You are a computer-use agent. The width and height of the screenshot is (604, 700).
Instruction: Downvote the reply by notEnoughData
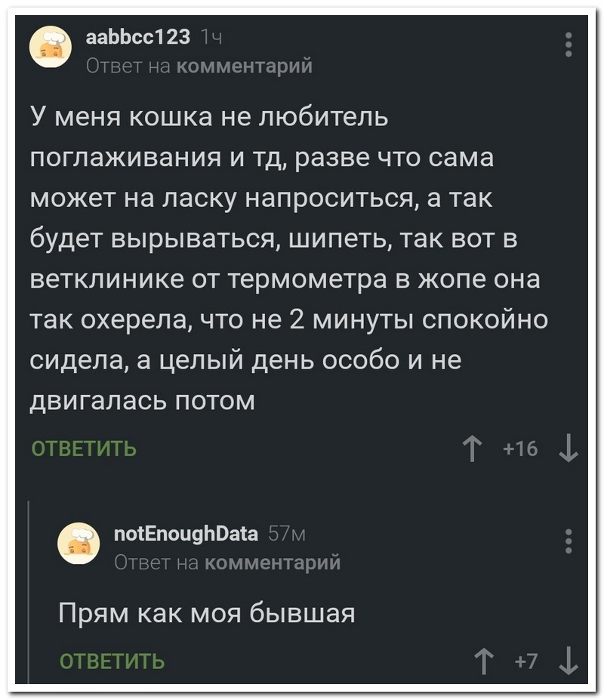568,661
